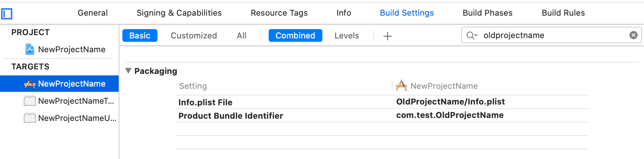Select the NewProjectName project file icon

[30, 49]
